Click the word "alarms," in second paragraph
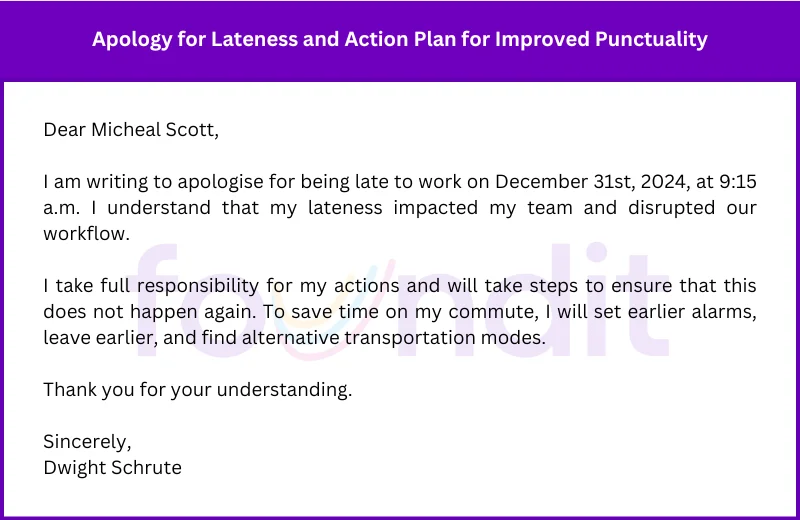 point(724,312)
